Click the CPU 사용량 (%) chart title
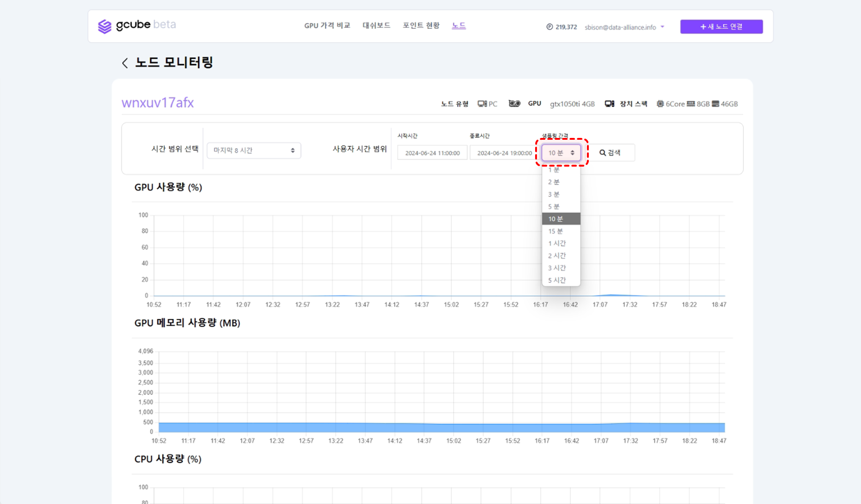The height and width of the screenshot is (504, 861). [x=168, y=459]
